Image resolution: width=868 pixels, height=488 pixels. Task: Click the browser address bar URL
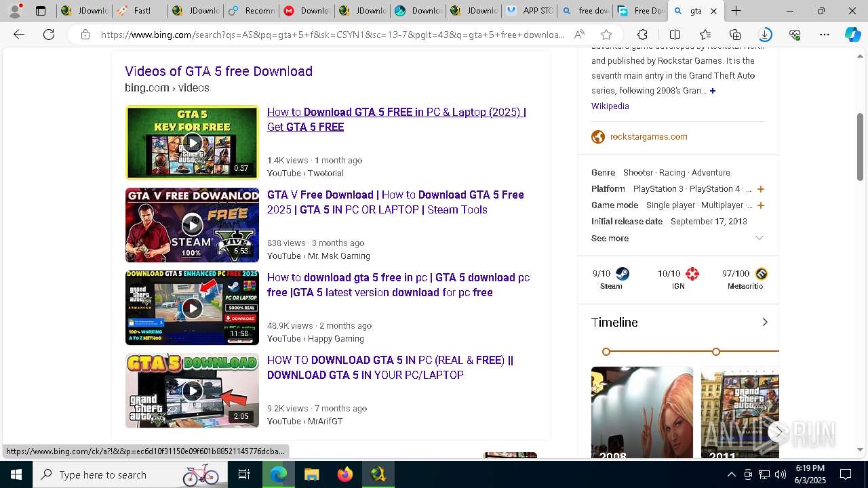pos(332,35)
